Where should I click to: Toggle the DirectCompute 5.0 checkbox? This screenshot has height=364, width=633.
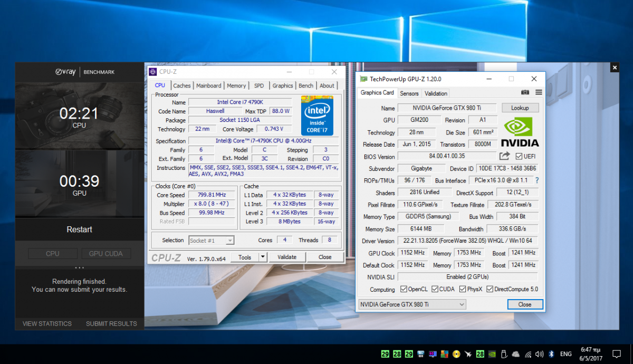pos(490,289)
